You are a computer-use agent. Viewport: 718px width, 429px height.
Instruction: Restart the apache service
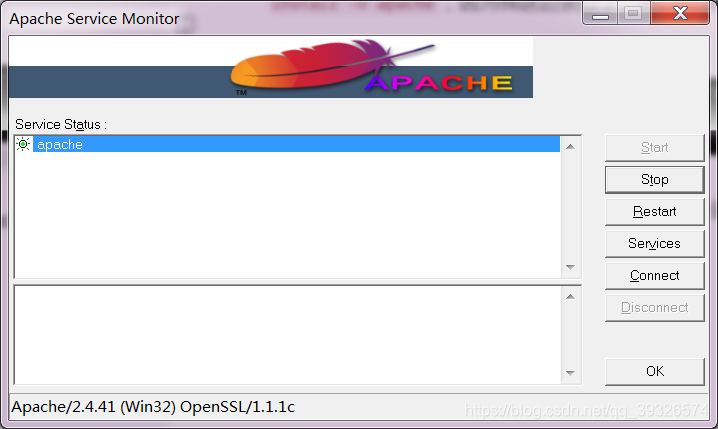coord(654,212)
